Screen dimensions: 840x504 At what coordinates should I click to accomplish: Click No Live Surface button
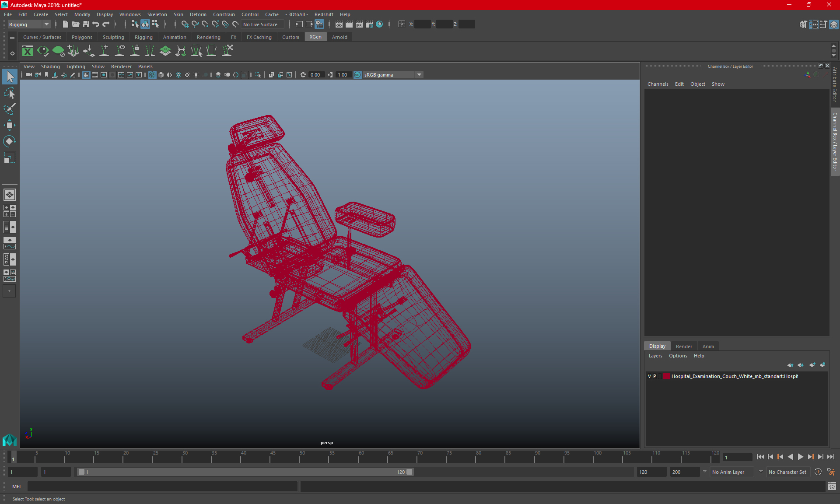point(262,24)
